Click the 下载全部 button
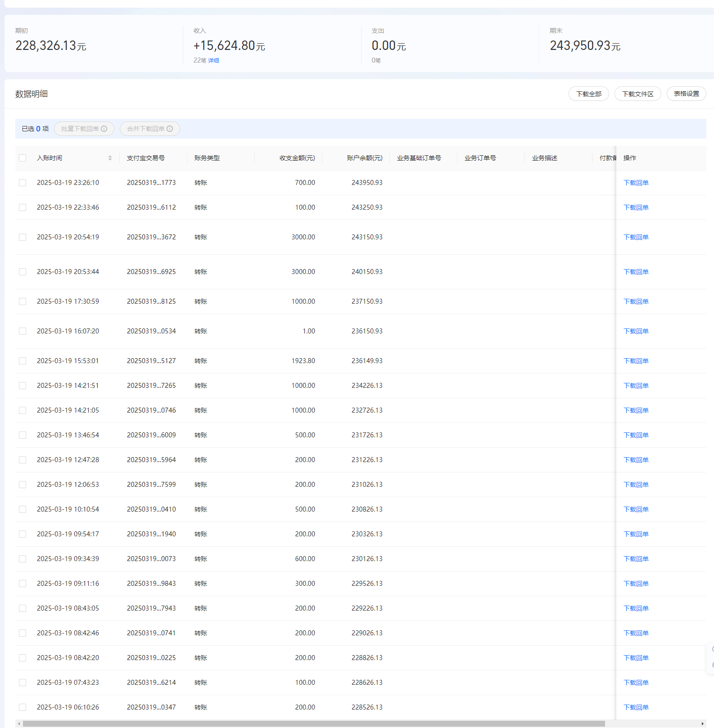Image resolution: width=714 pixels, height=728 pixels. coord(589,94)
